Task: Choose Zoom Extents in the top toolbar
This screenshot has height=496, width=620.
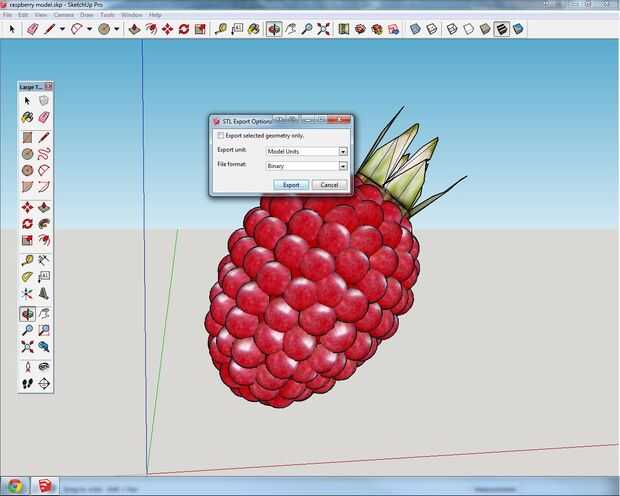Action: [323, 29]
